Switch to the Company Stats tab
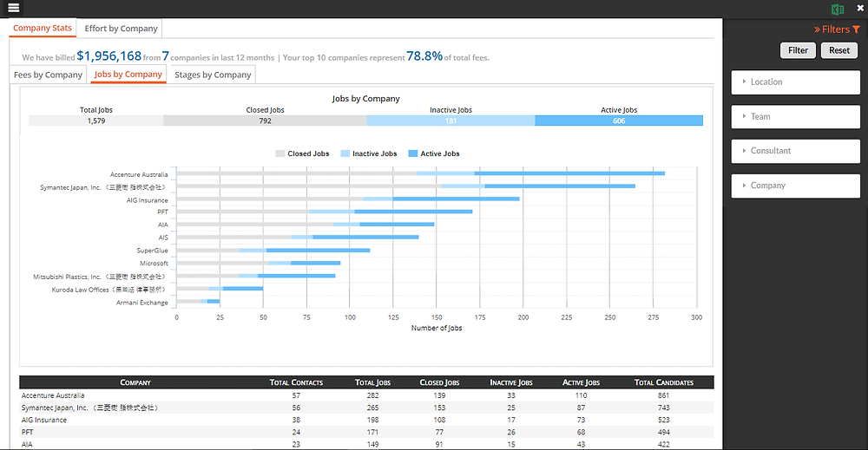Screen dimensions: 868x450 [x=43, y=29]
